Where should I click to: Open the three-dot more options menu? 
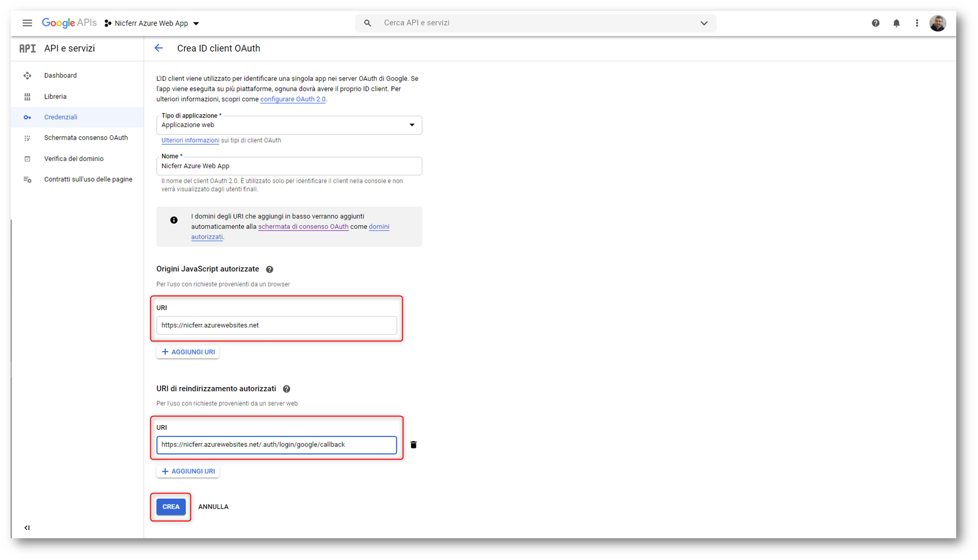[917, 23]
